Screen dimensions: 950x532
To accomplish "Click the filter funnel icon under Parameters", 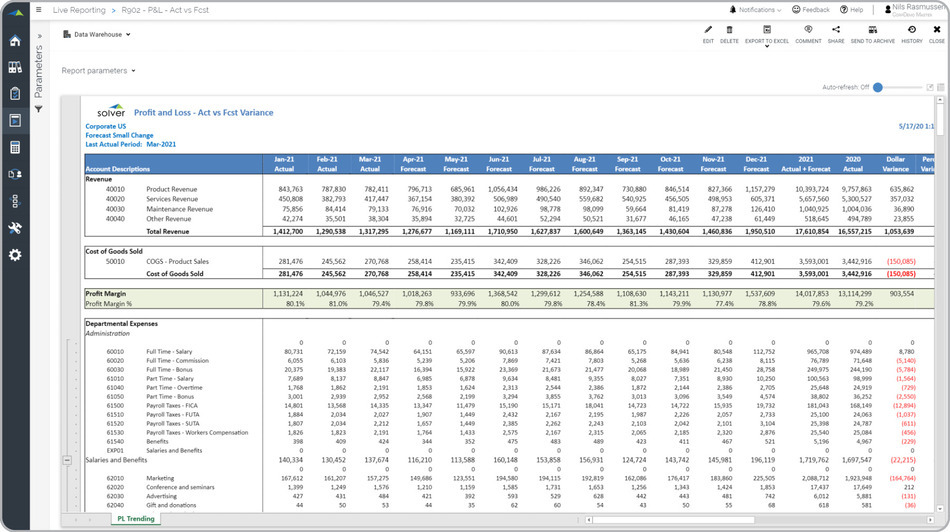I will click(39, 109).
